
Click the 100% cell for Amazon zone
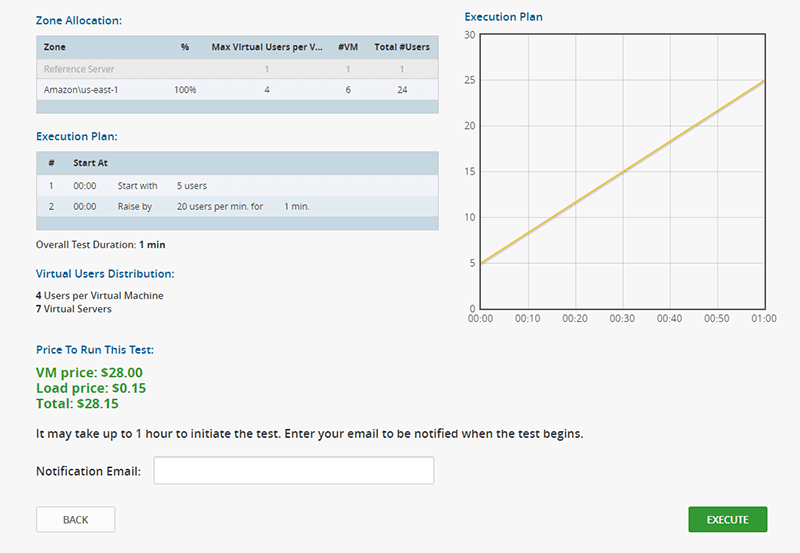coord(185,89)
